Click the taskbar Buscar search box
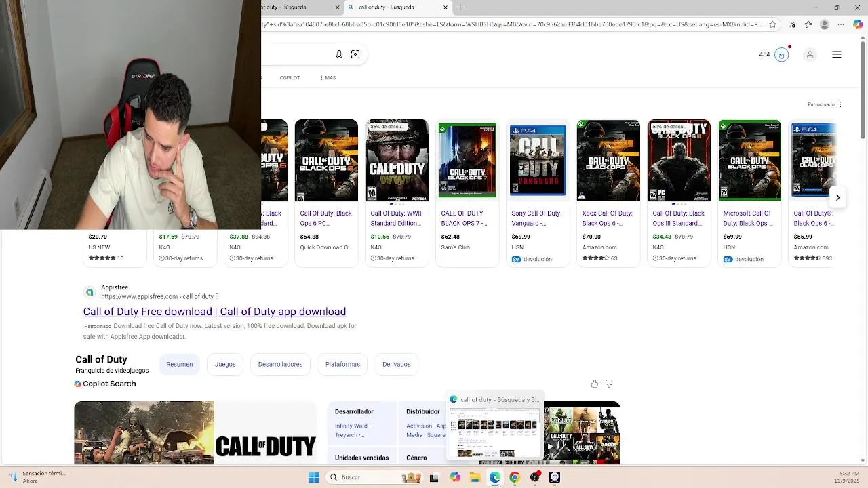The width and height of the screenshot is (868, 488). (x=374, y=477)
